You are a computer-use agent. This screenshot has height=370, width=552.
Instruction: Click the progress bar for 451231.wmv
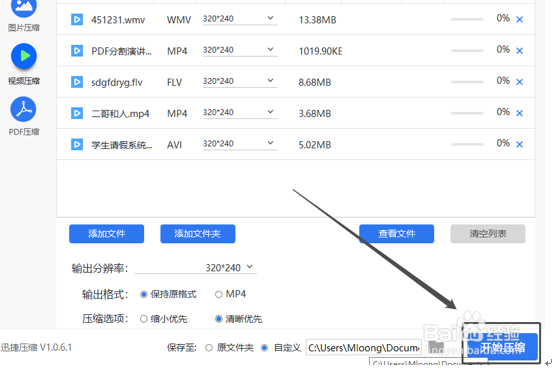coord(467,20)
